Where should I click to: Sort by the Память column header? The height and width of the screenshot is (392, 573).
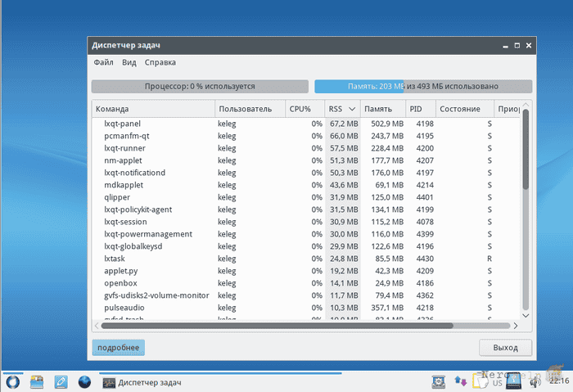[x=383, y=109]
